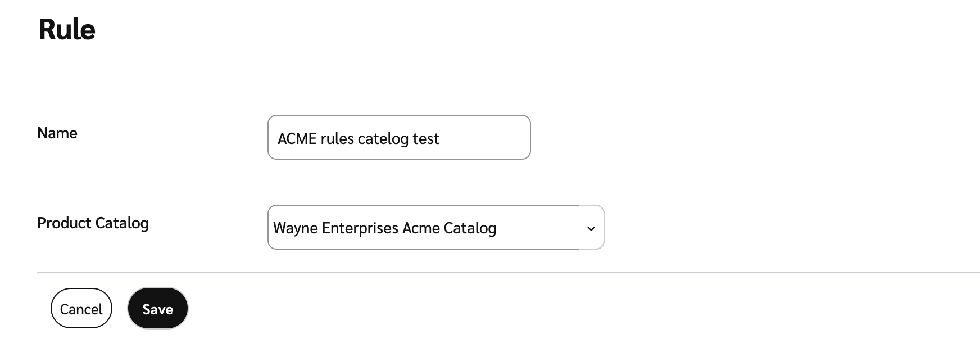Click the horizontal divider above the Cancel button
The image size is (980, 361).
[x=506, y=273]
